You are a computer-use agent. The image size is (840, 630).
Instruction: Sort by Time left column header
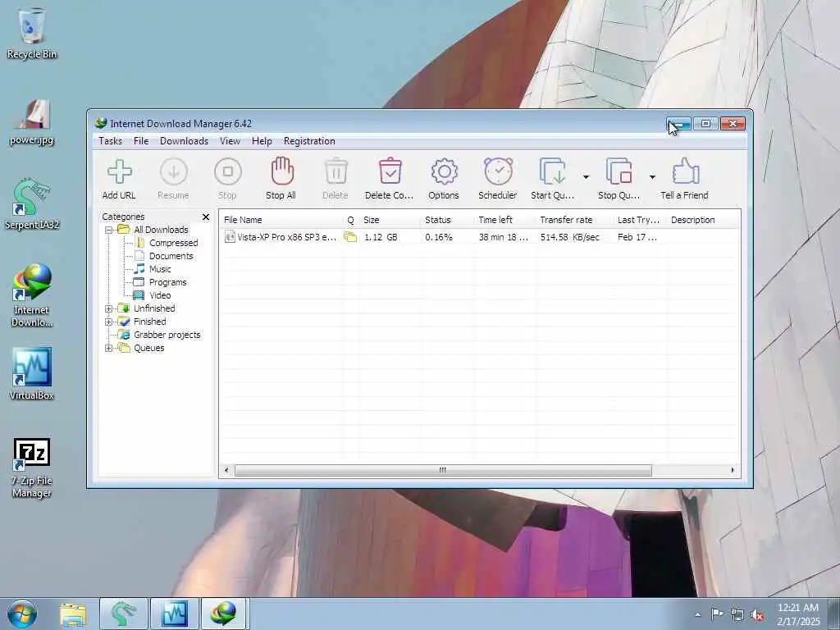(x=504, y=220)
